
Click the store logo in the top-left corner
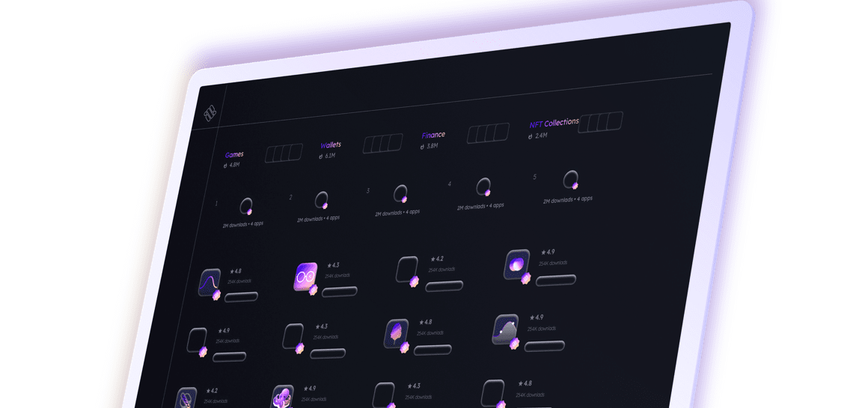[210, 113]
